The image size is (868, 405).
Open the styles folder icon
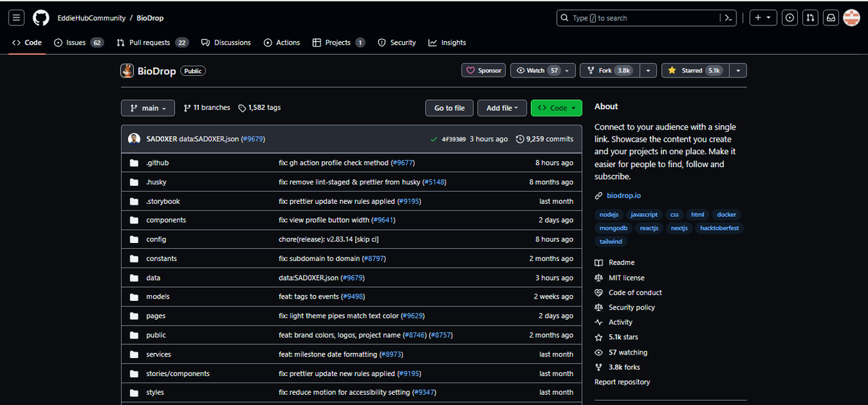pos(134,393)
